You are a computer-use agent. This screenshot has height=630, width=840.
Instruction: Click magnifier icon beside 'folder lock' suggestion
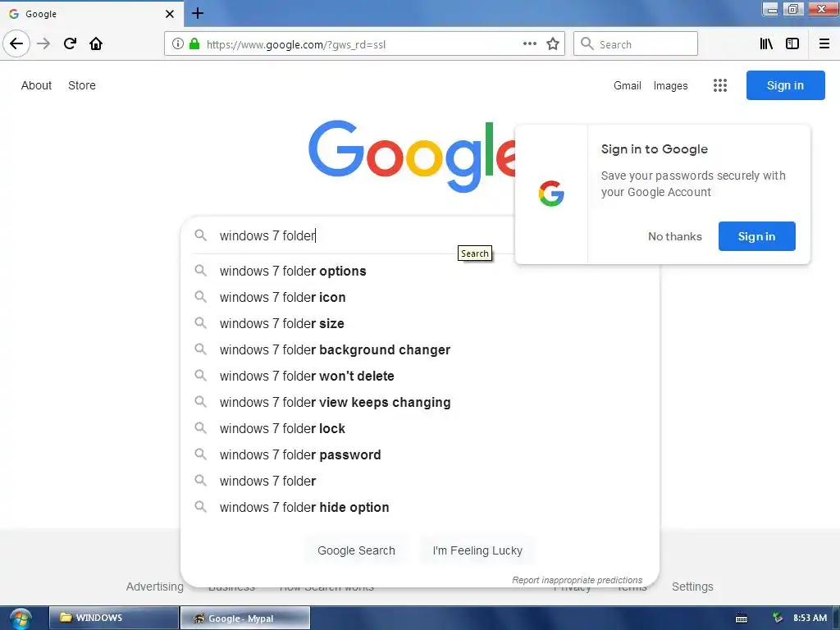pyautogui.click(x=200, y=428)
